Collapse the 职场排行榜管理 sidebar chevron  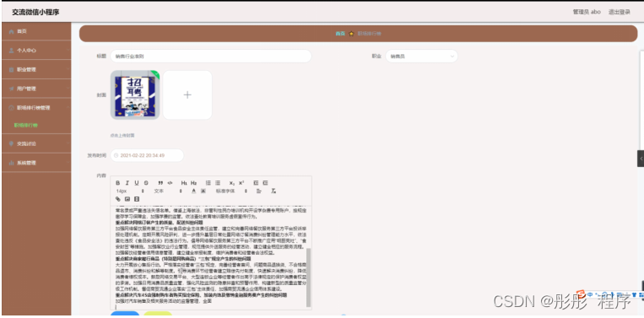click(68, 108)
